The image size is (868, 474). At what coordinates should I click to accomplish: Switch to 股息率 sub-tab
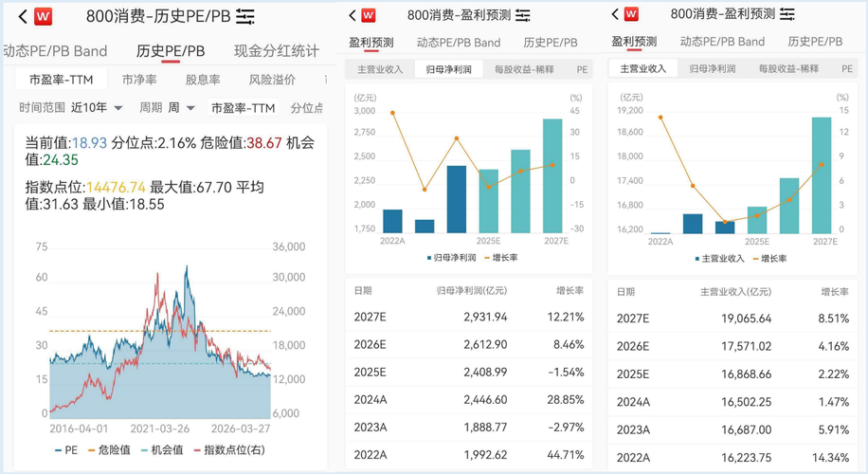pos(203,80)
